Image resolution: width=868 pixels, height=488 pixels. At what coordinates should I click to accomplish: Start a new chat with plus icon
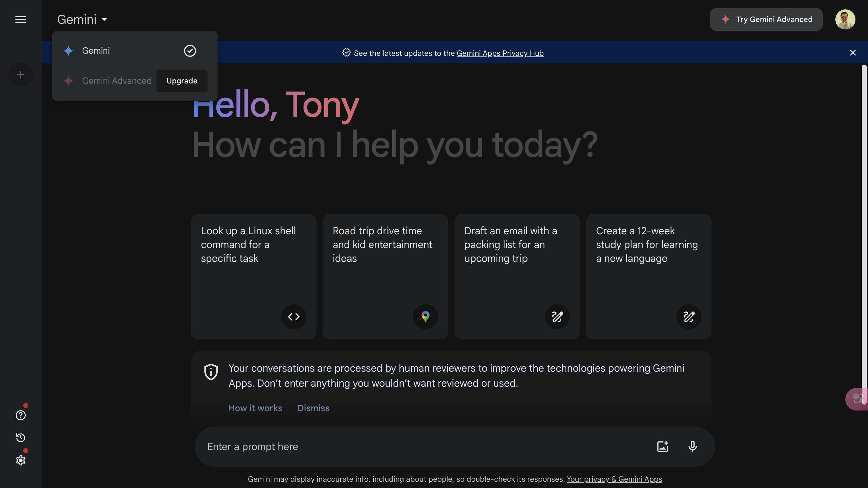pos(21,74)
